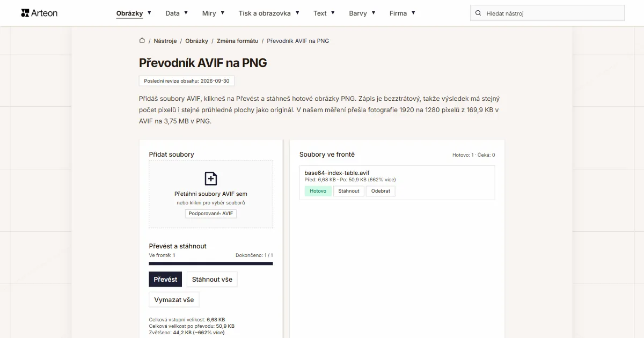Click the Převodník AVIF na PNG heading
This screenshot has height=338, width=644.
click(203, 63)
